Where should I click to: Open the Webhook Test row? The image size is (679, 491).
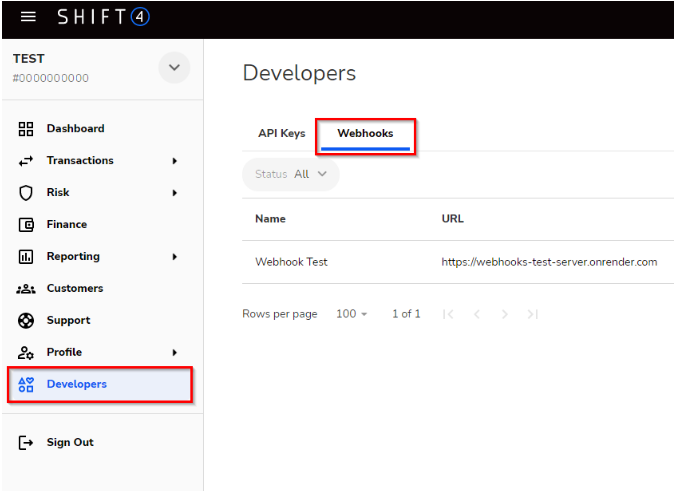291,262
